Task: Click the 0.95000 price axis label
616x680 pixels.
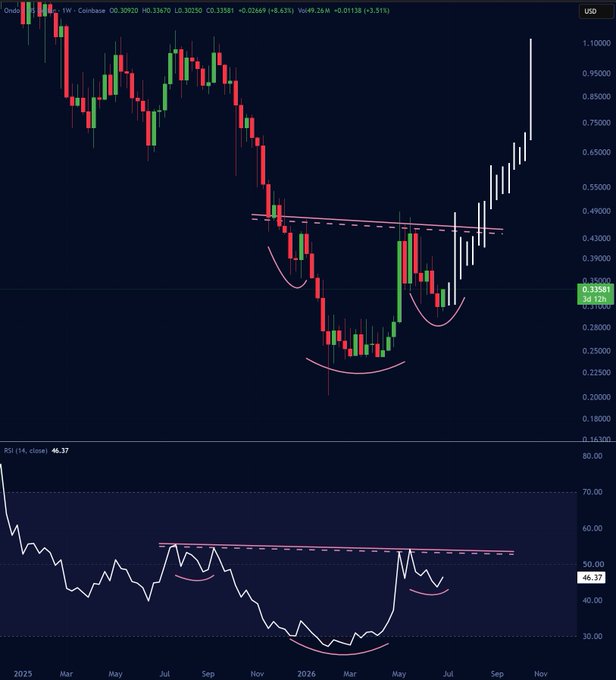Action: [x=596, y=74]
